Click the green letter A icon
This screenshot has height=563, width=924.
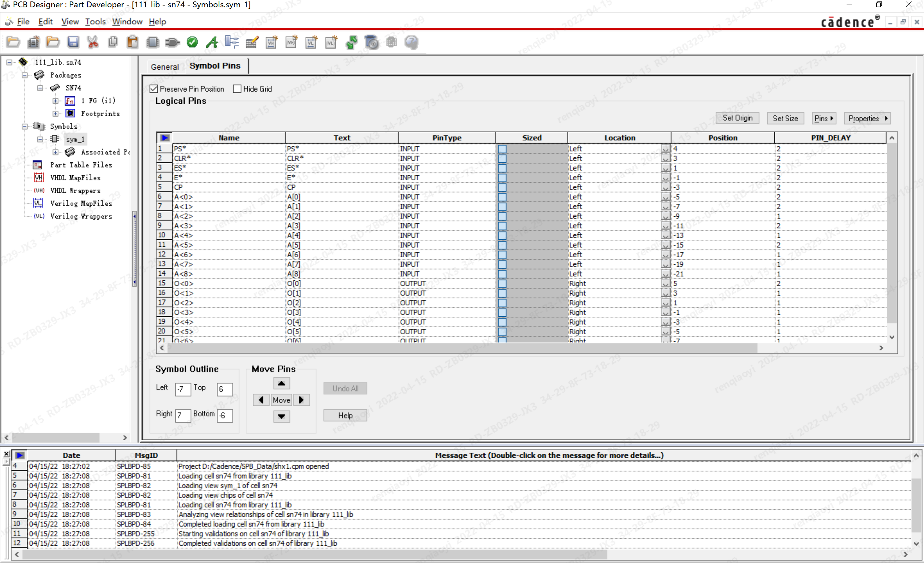click(212, 42)
